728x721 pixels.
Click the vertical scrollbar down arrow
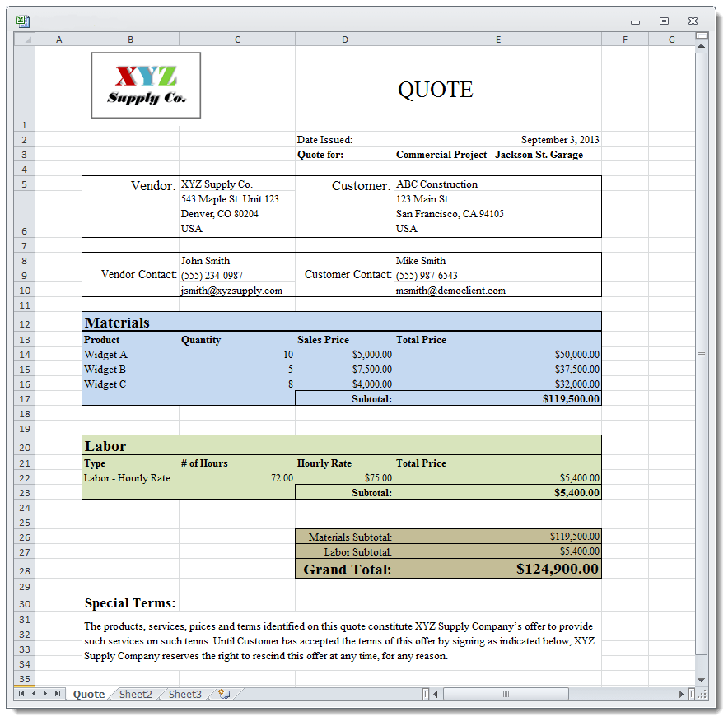(x=701, y=679)
